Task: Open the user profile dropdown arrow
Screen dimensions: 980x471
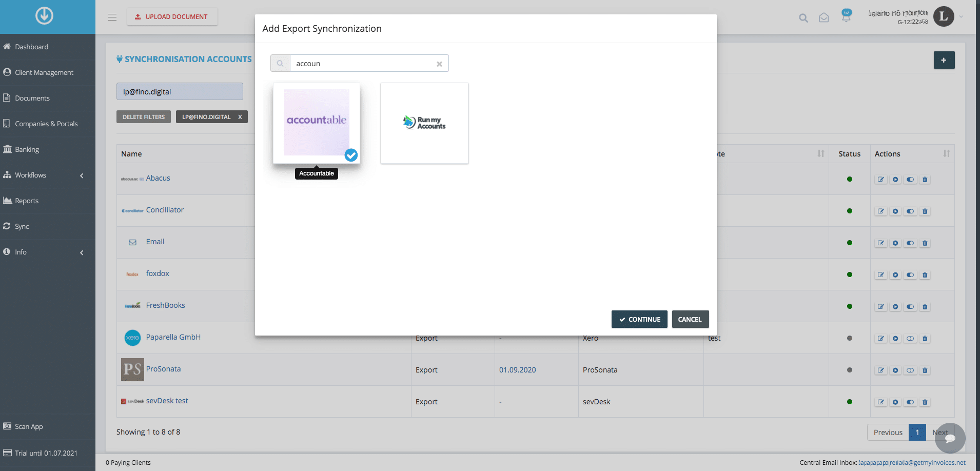Action: pyautogui.click(x=962, y=17)
